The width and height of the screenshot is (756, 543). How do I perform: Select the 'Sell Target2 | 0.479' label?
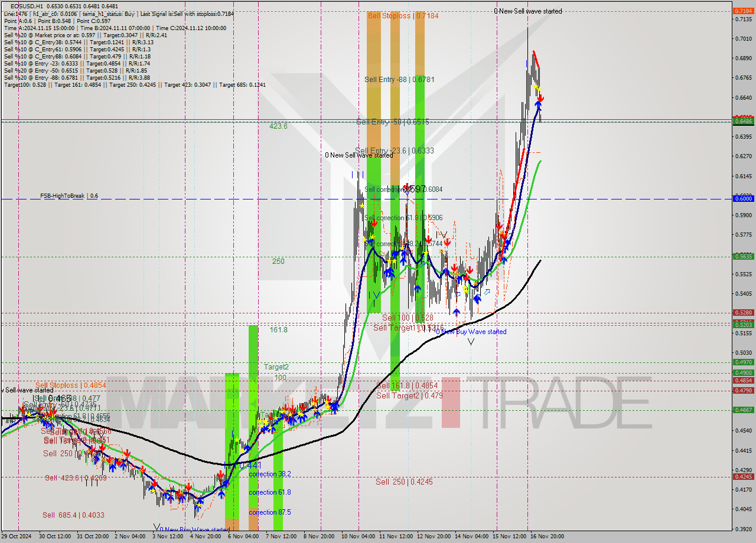[x=409, y=396]
